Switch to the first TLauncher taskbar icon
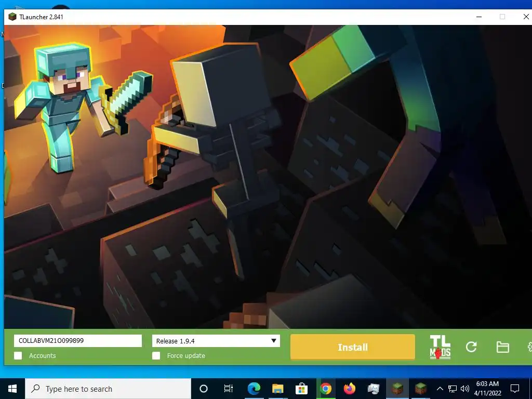This screenshot has height=399, width=532. pyautogui.click(x=397, y=389)
